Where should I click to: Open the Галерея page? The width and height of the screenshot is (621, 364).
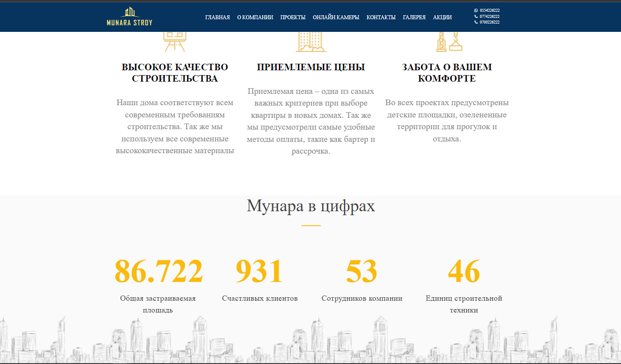(x=414, y=17)
